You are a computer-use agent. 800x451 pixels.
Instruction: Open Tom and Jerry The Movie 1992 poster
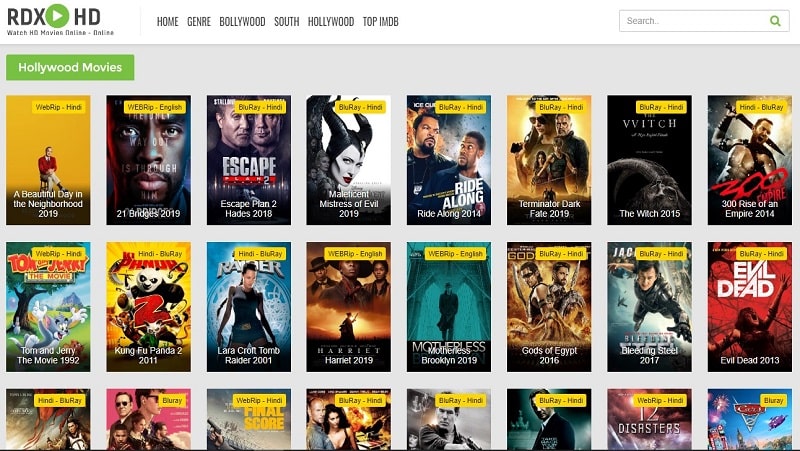48,307
